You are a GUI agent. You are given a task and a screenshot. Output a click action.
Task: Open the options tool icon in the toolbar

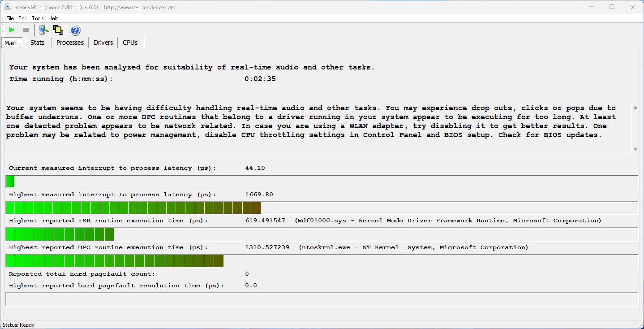pos(43,30)
